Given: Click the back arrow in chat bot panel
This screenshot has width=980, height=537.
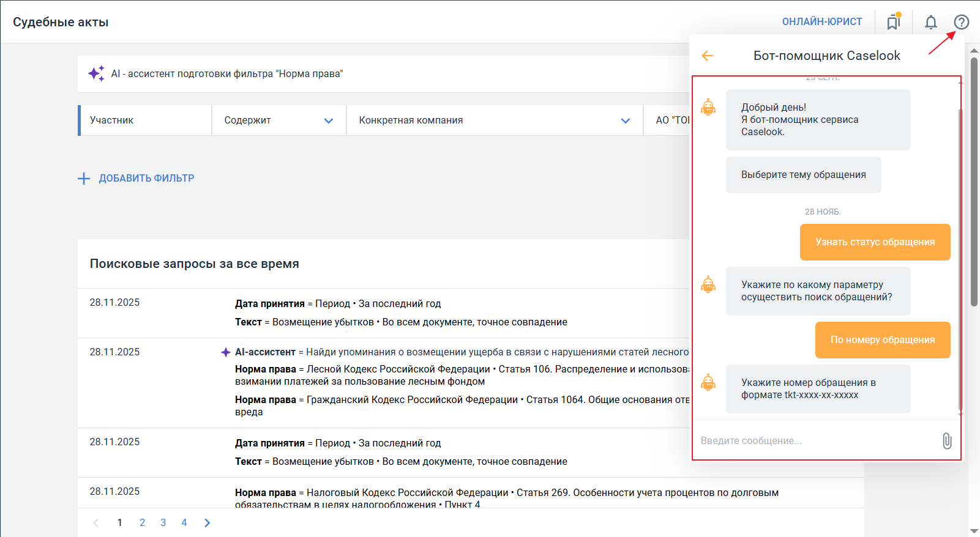Looking at the screenshot, I should [x=708, y=56].
